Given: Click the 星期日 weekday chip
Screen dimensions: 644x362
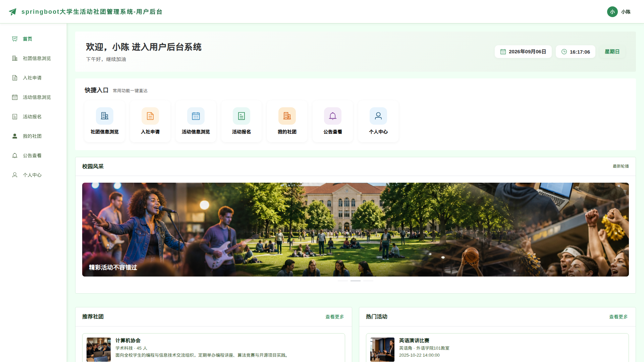Looking at the screenshot, I should click(612, 52).
